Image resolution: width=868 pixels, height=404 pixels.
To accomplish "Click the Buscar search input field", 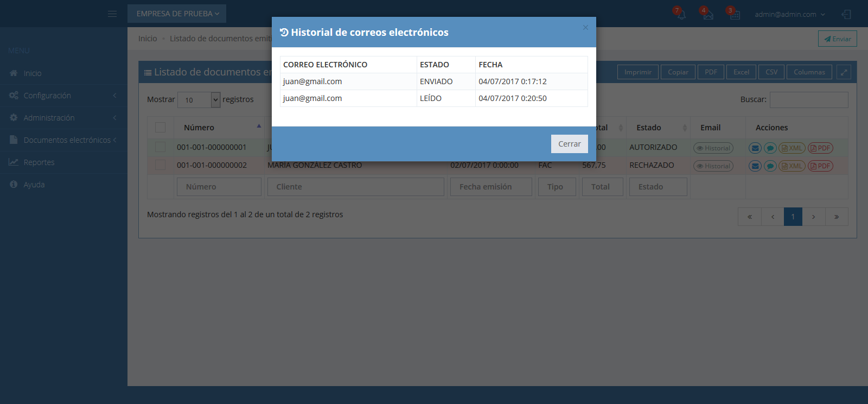I will pos(808,100).
